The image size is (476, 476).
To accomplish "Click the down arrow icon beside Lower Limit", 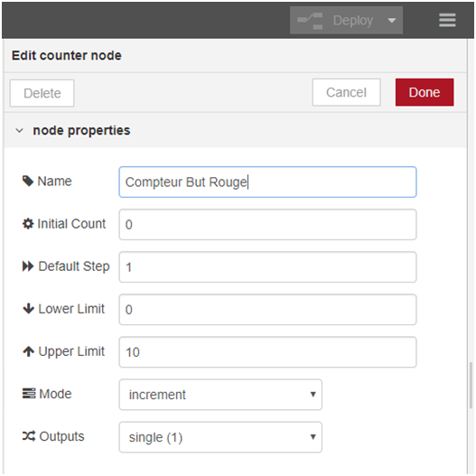I will (x=29, y=309).
